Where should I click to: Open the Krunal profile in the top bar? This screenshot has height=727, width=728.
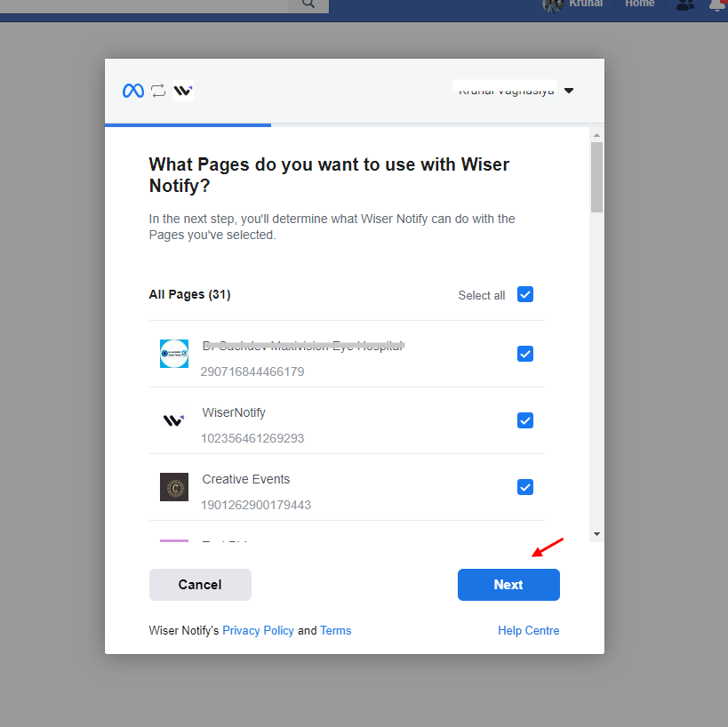586,4
